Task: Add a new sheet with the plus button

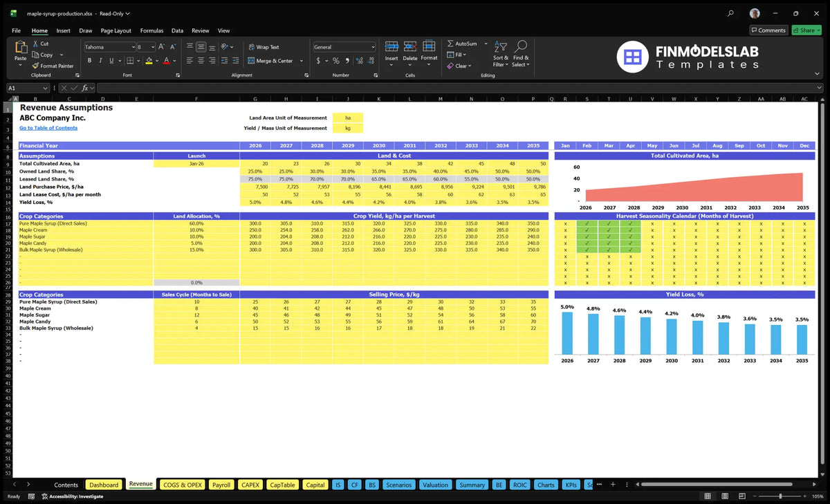Action: [613, 484]
